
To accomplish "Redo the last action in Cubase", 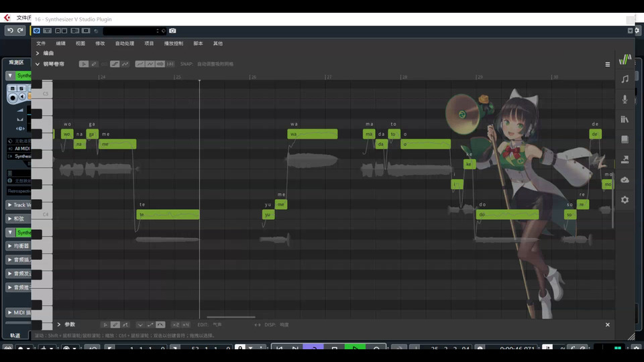I will click(19, 30).
